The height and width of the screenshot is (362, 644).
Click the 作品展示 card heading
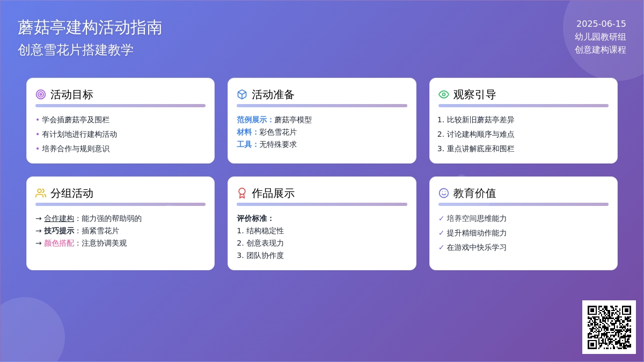pos(273,193)
